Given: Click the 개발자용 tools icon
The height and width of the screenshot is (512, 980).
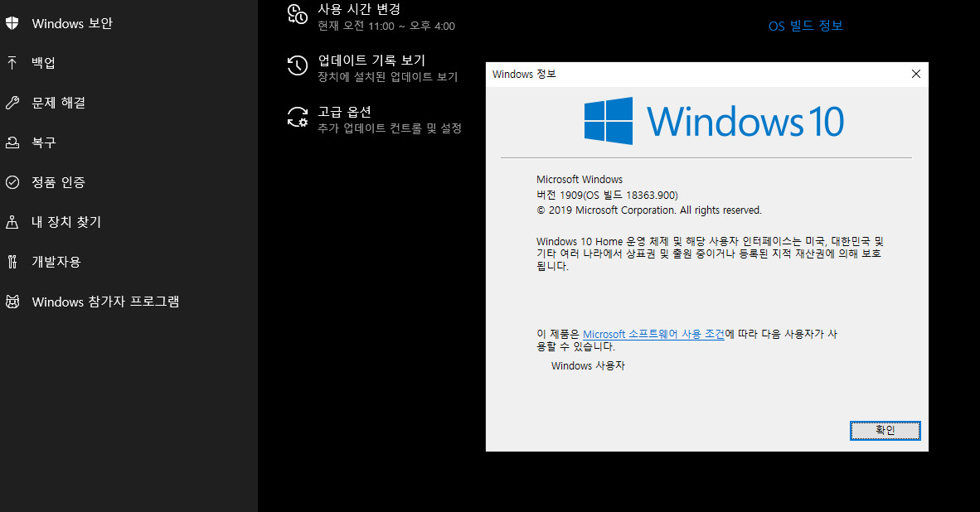Looking at the screenshot, I should (12, 262).
